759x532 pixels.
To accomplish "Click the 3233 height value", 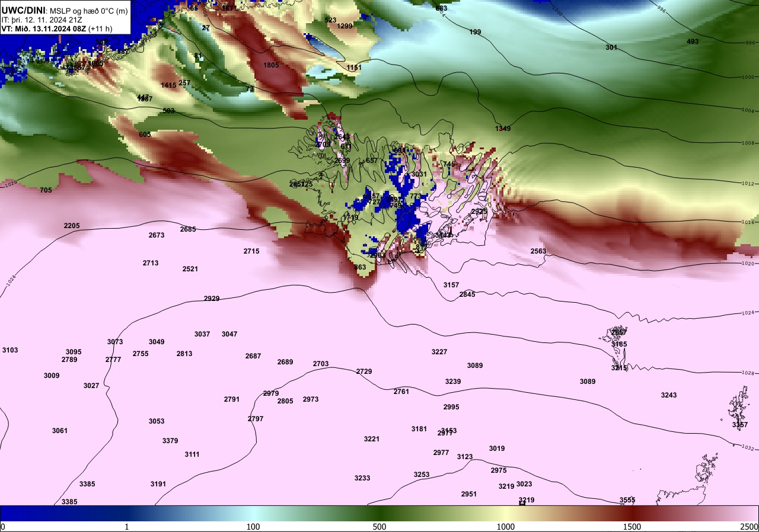I will (x=362, y=478).
